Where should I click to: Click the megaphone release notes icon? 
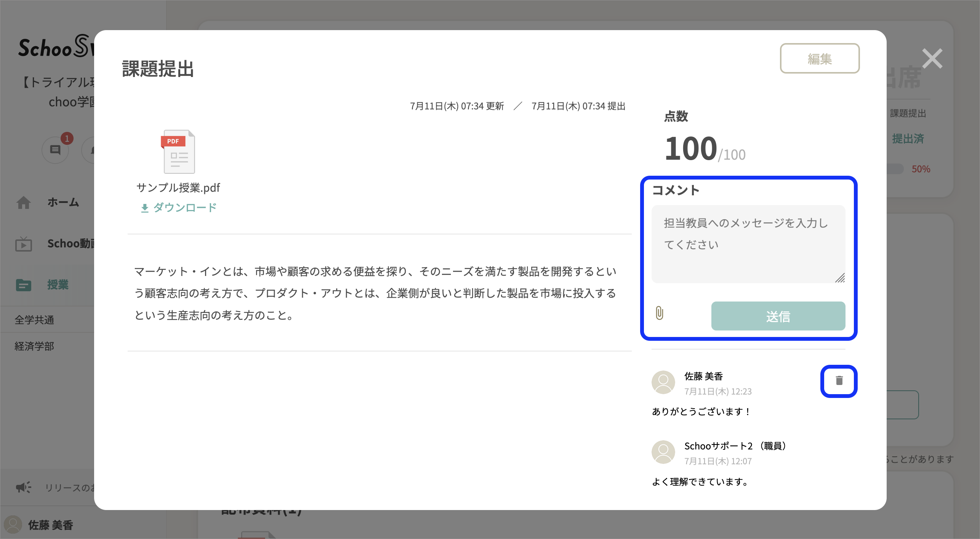24,487
